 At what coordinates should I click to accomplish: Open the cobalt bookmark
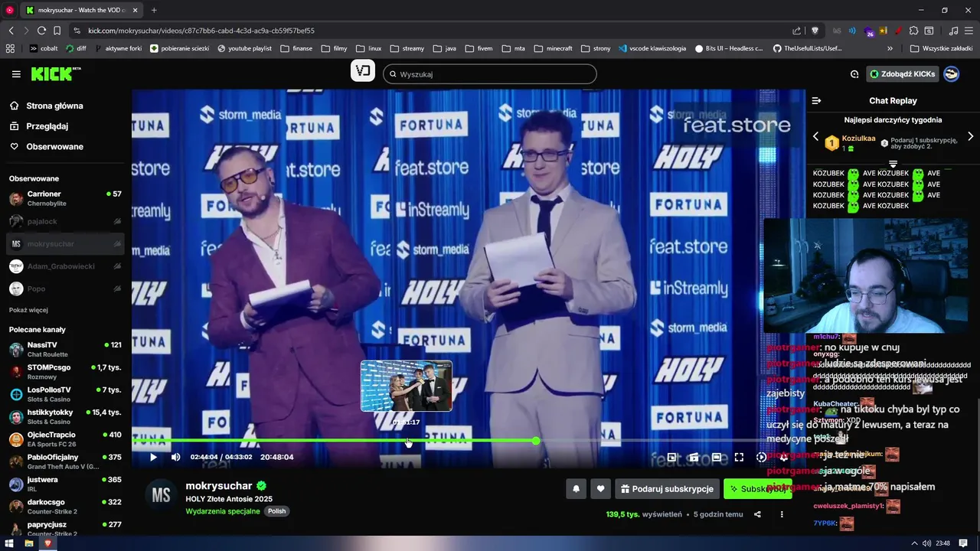(x=44, y=48)
